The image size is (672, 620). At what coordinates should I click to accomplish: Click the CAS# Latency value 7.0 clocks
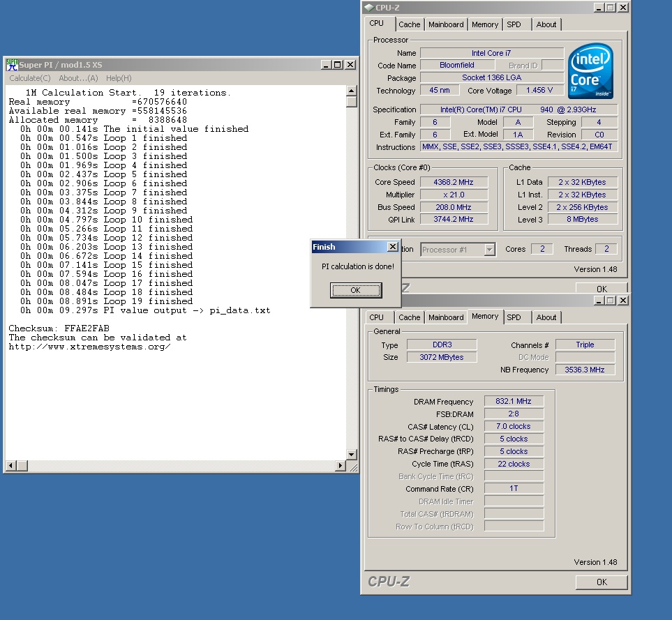tap(514, 426)
